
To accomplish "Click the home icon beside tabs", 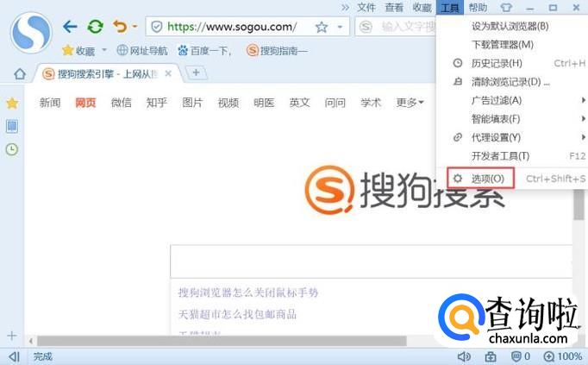I will [x=20, y=74].
